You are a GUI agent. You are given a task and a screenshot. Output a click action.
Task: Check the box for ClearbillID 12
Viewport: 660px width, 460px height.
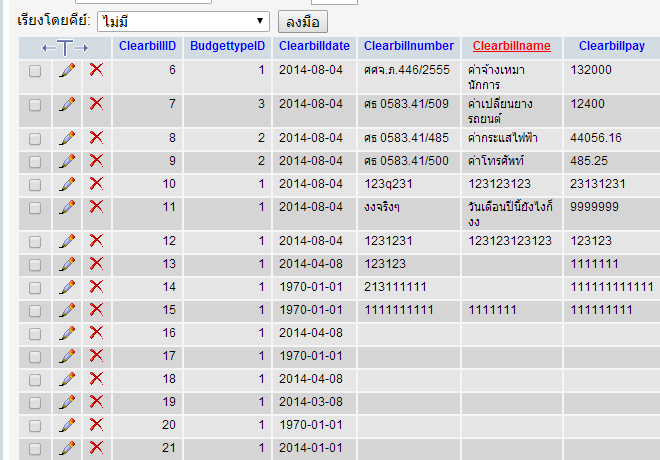(35, 242)
